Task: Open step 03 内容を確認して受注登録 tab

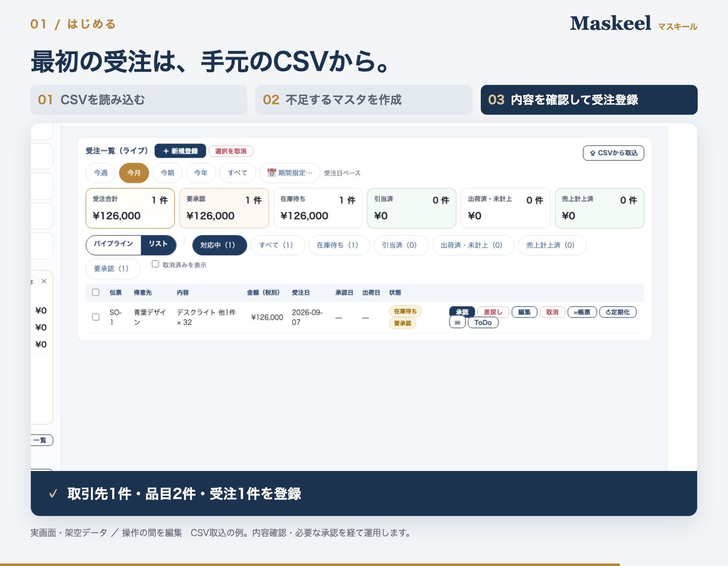Action: 589,100
